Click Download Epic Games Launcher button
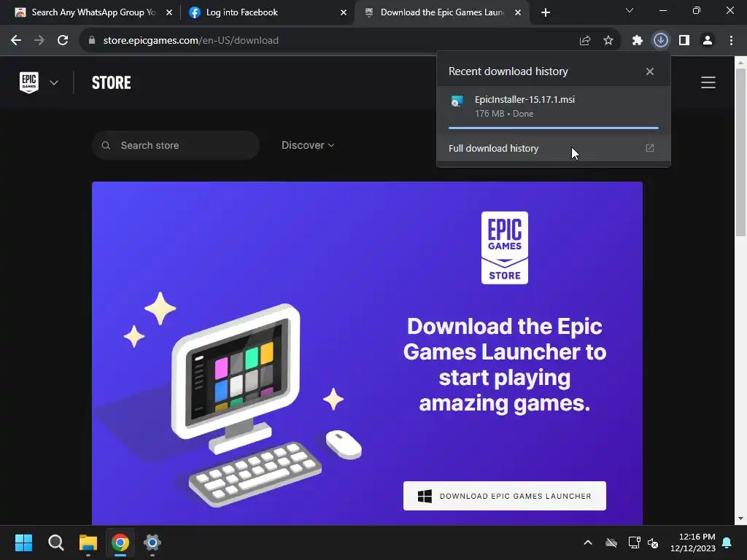 [x=505, y=496]
